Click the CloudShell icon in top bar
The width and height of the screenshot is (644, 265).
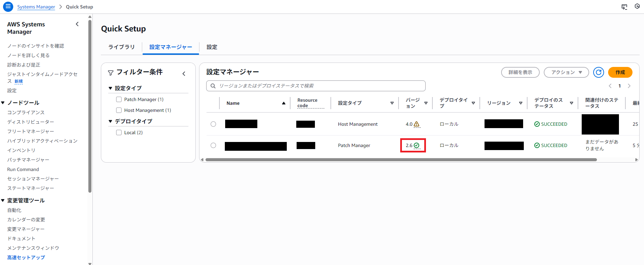click(x=624, y=7)
